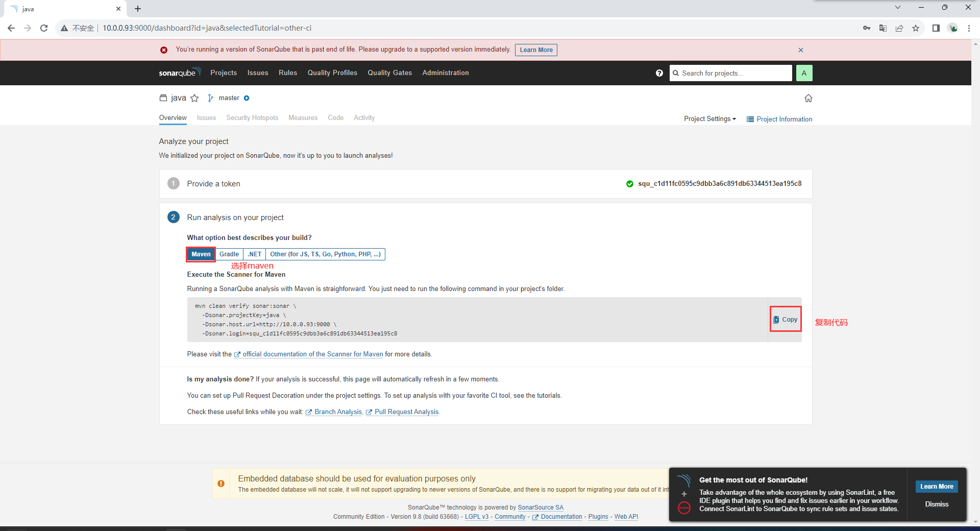
Task: Open Project Information panel
Action: tap(779, 119)
